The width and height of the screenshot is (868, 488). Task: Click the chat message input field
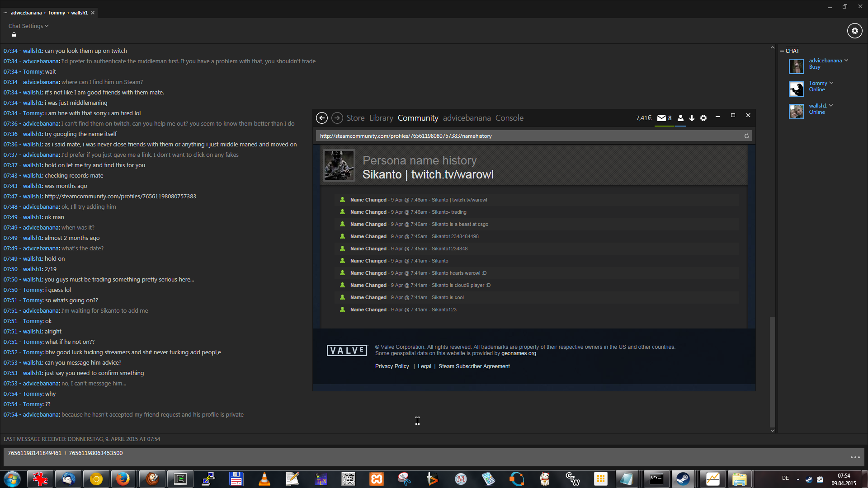click(407, 456)
